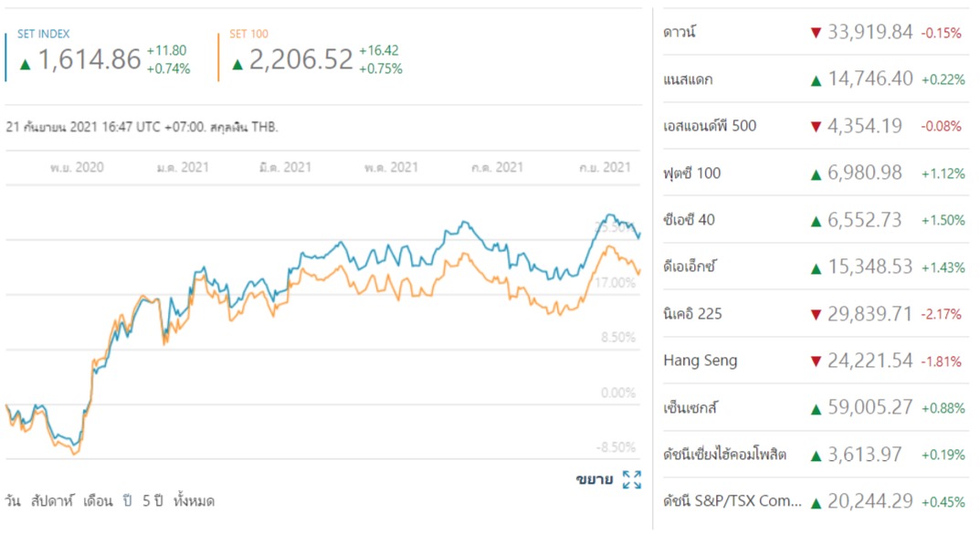Image resolution: width=980 pixels, height=555 pixels.
Task: Click the red down arrow in Hang Seng row
Action: 815,361
